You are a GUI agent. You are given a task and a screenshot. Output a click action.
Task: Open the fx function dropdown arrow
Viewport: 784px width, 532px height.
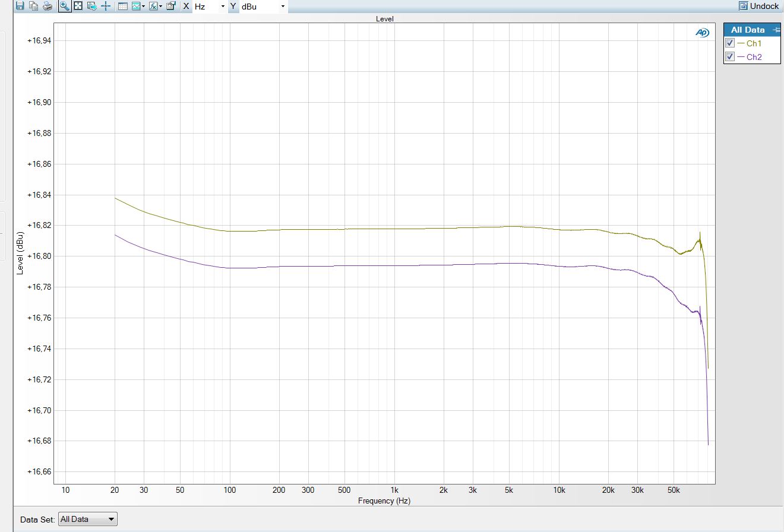(161, 7)
